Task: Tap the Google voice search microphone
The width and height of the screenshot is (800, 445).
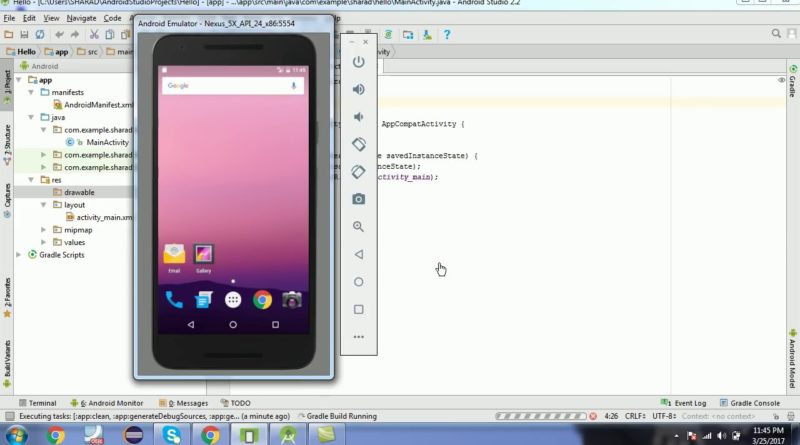Action: pyautogui.click(x=293, y=86)
